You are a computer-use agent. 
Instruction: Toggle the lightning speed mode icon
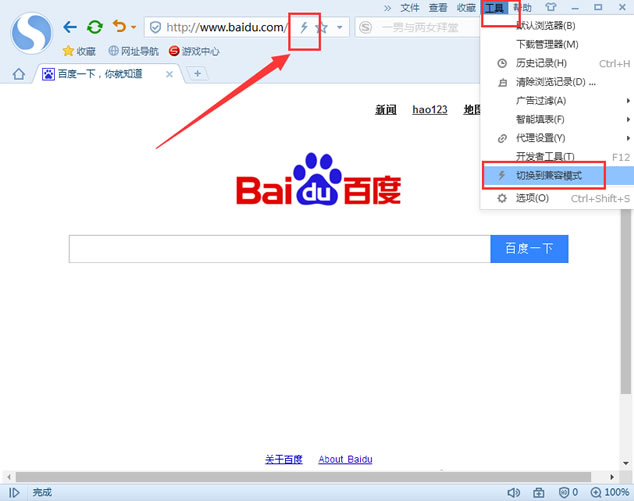[x=304, y=27]
